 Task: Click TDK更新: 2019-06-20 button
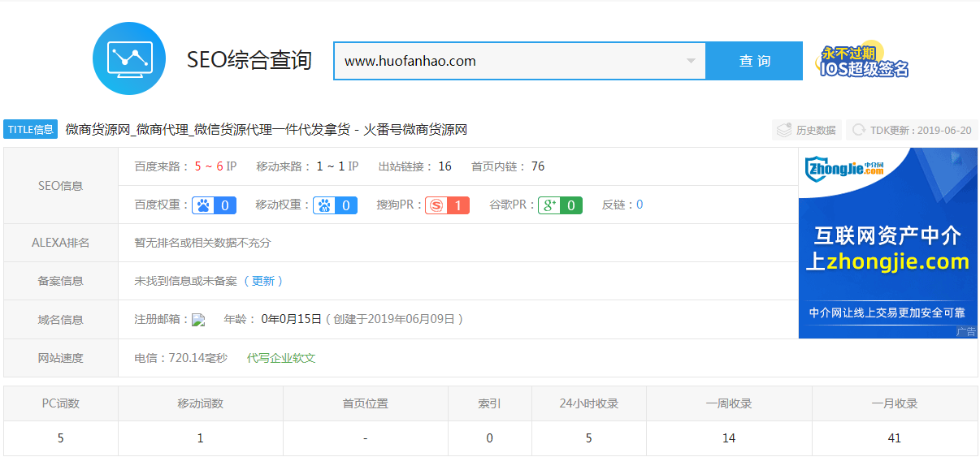pyautogui.click(x=912, y=130)
